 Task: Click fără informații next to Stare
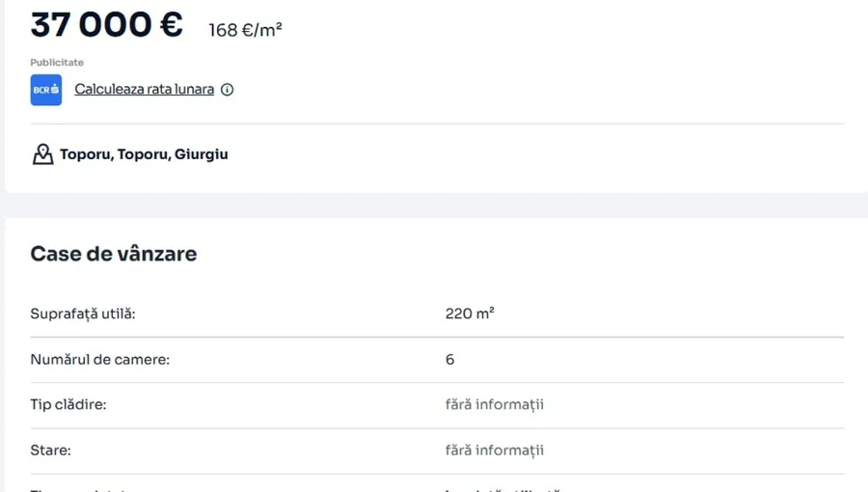tap(494, 450)
